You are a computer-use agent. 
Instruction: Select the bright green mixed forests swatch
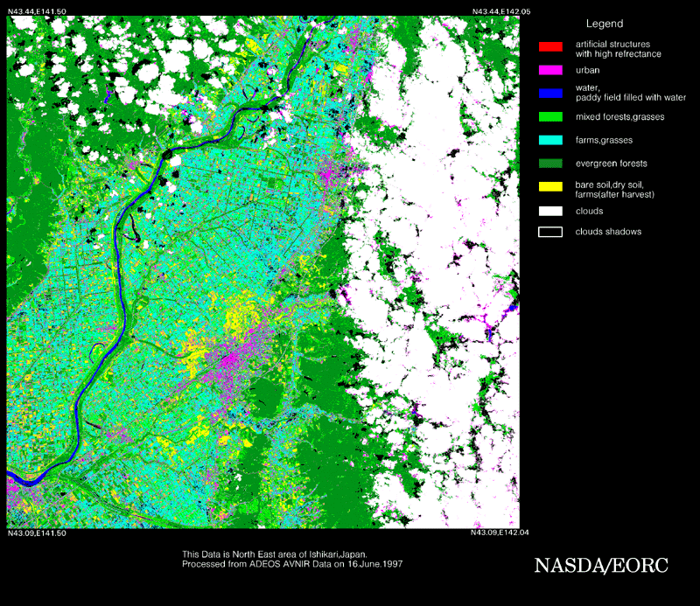point(550,116)
